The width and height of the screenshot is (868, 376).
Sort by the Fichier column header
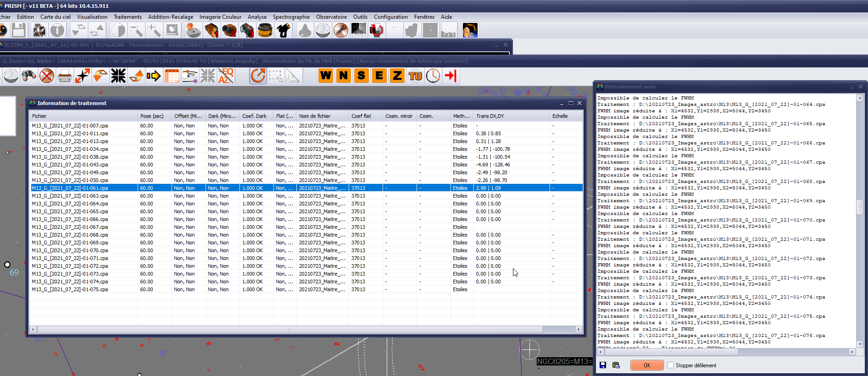click(83, 116)
